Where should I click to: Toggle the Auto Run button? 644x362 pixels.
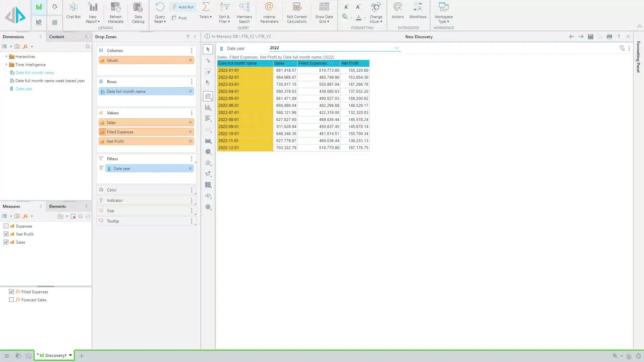click(x=183, y=7)
